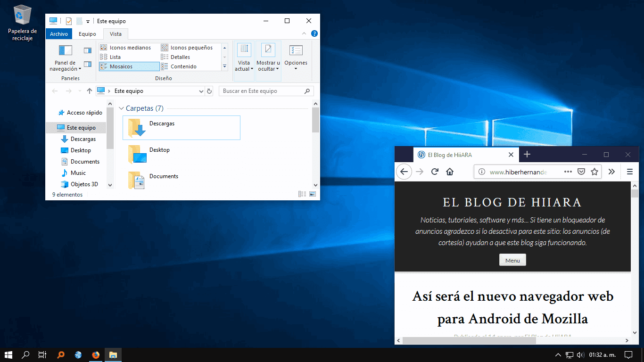
Task: Toggle the preview pane icon in Paneles
Action: pos(88,50)
